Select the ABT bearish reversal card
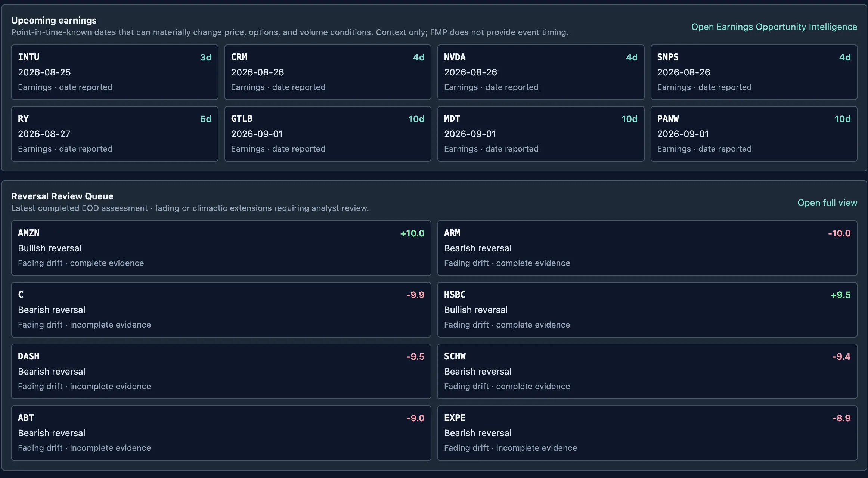Image resolution: width=868 pixels, height=478 pixels. pyautogui.click(x=221, y=433)
